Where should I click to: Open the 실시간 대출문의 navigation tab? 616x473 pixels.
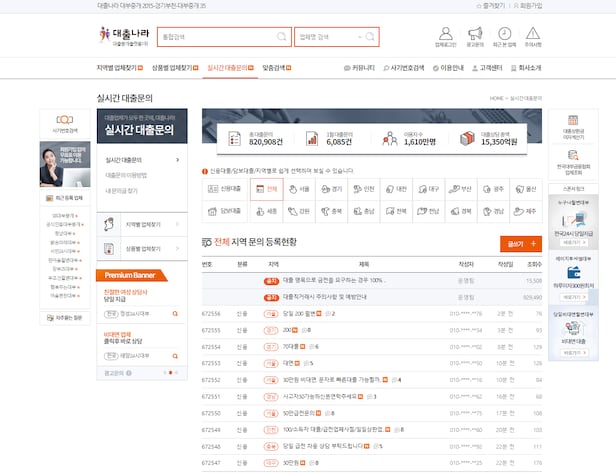[x=228, y=68]
